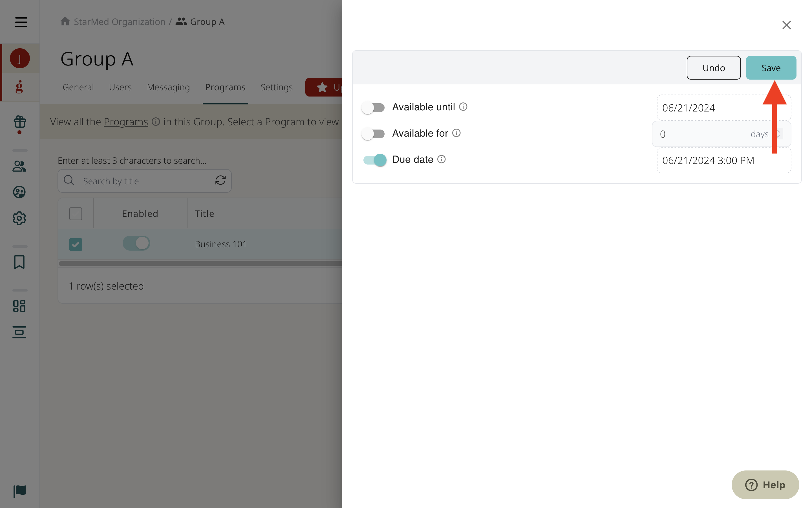The image size is (812, 508).
Task: Open the bookmark sidebar icon
Action: [x=19, y=262]
